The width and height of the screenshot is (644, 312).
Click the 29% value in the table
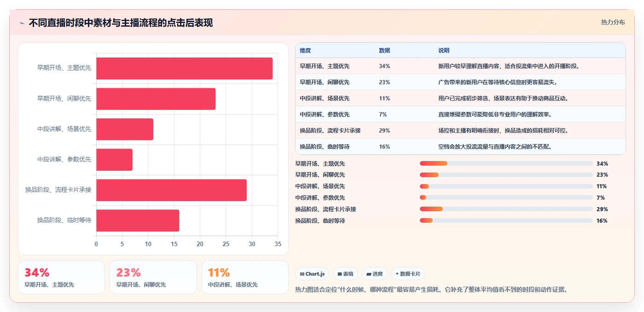tap(384, 131)
